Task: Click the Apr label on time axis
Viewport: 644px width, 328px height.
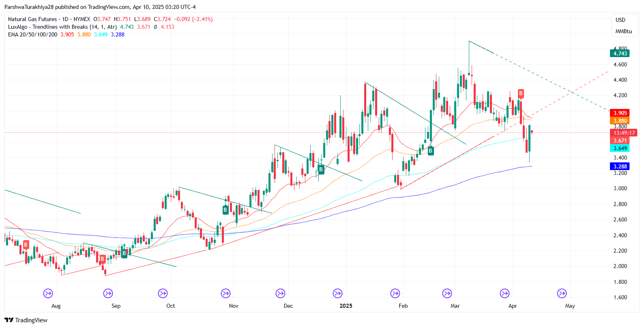Action: (513, 306)
